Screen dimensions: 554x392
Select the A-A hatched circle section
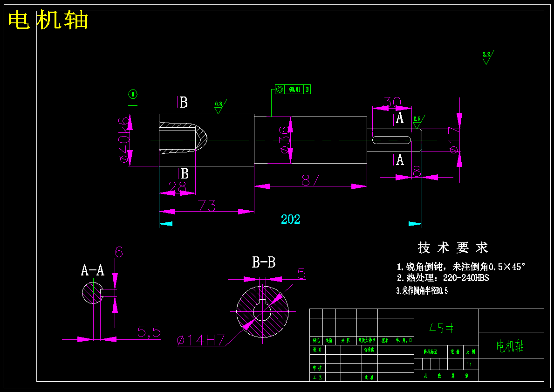[93, 293]
